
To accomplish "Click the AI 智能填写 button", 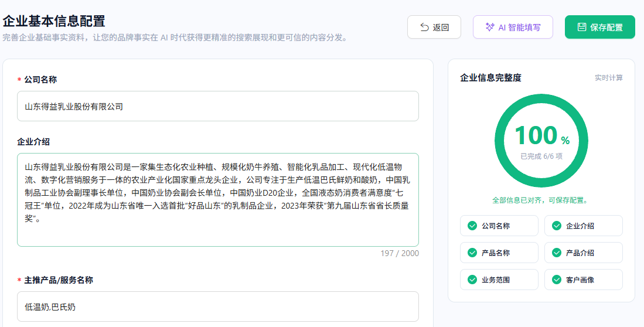I will [x=513, y=27].
